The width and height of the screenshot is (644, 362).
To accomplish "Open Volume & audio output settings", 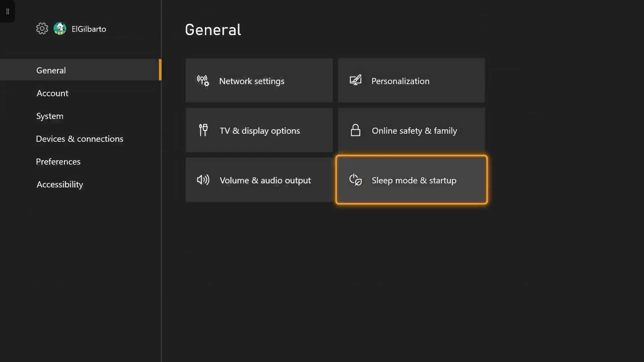I will tap(259, 180).
